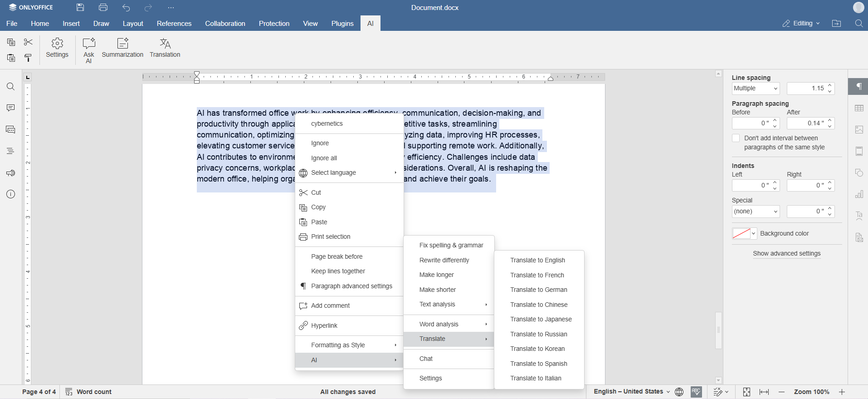Undo the last action

coord(126,7)
